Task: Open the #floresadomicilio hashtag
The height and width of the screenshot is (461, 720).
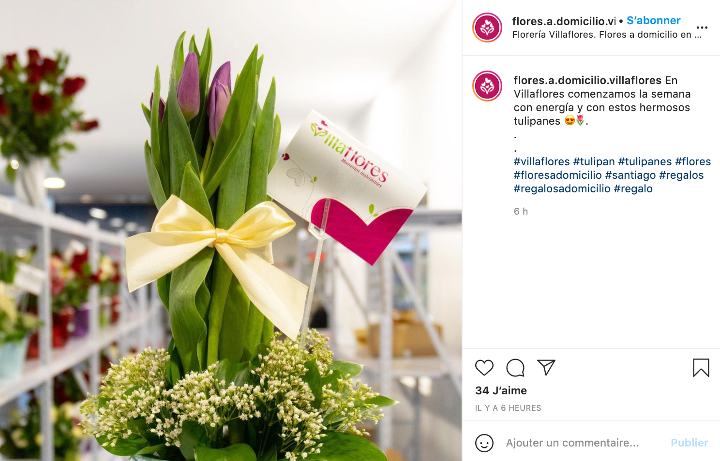Action: tap(557, 175)
